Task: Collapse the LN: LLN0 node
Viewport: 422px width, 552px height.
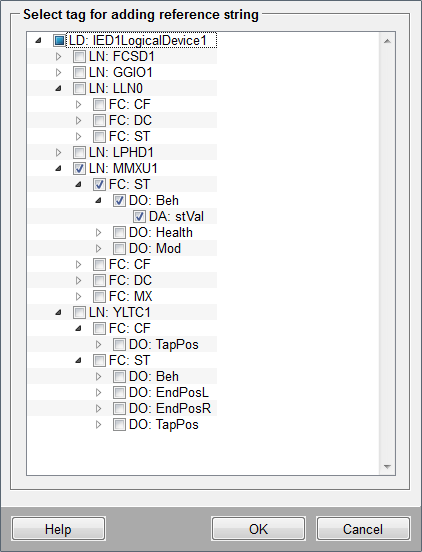Action: pyautogui.click(x=58, y=89)
